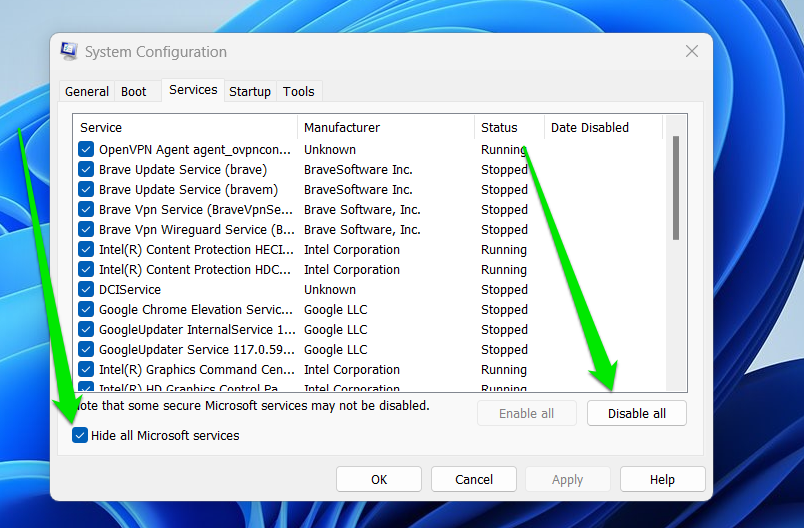Click the services list vertical scrollbar
The image size is (804, 528).
pos(677,188)
